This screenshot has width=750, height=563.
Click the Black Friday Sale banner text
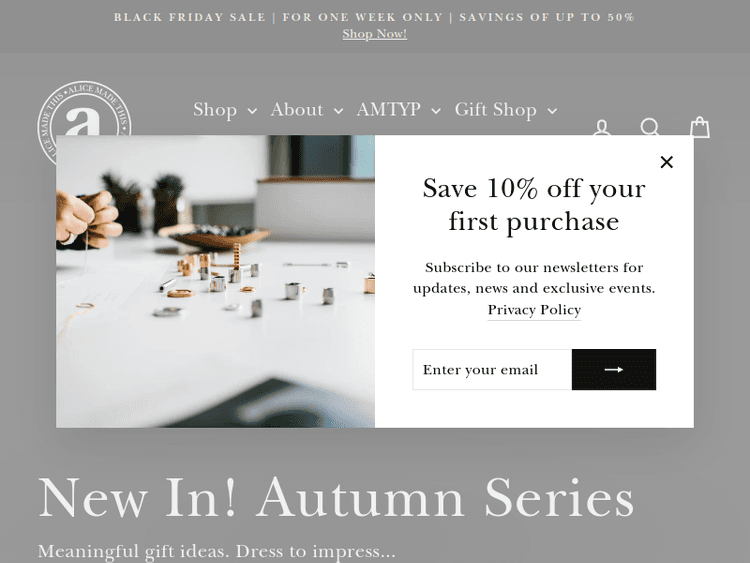click(x=375, y=17)
